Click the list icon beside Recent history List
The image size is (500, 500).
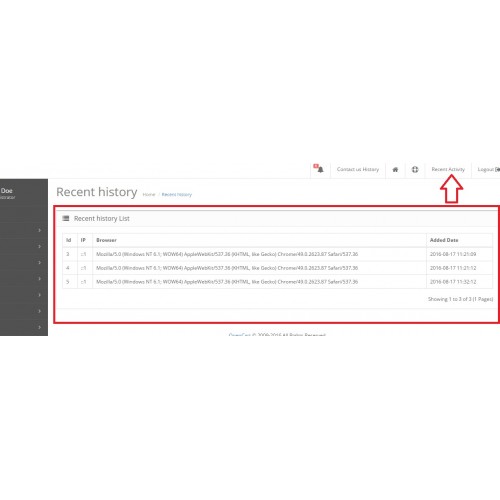click(66, 218)
